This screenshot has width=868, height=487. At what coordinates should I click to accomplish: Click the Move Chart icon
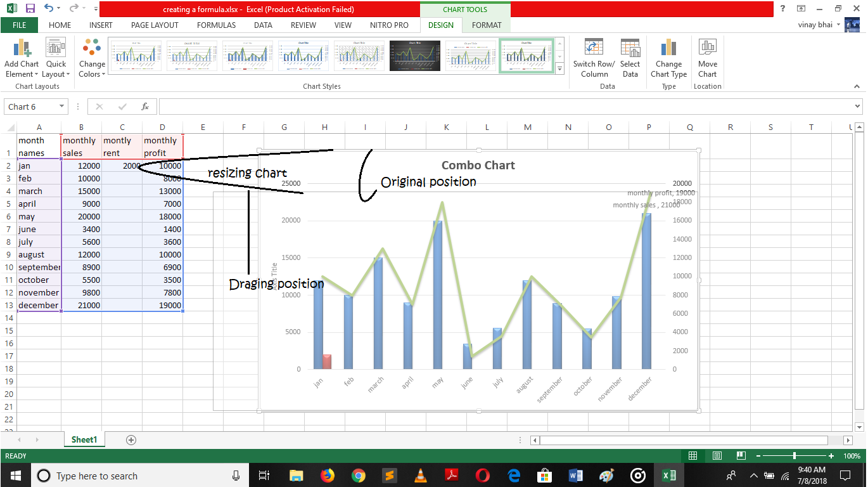coord(707,49)
